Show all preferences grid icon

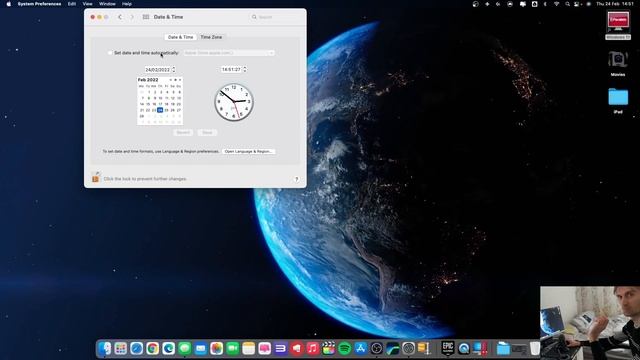click(x=146, y=17)
